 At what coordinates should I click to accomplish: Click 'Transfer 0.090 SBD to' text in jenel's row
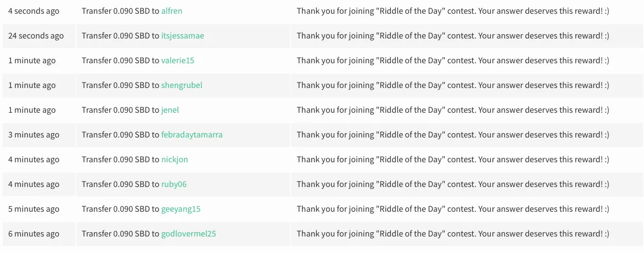[120, 110]
